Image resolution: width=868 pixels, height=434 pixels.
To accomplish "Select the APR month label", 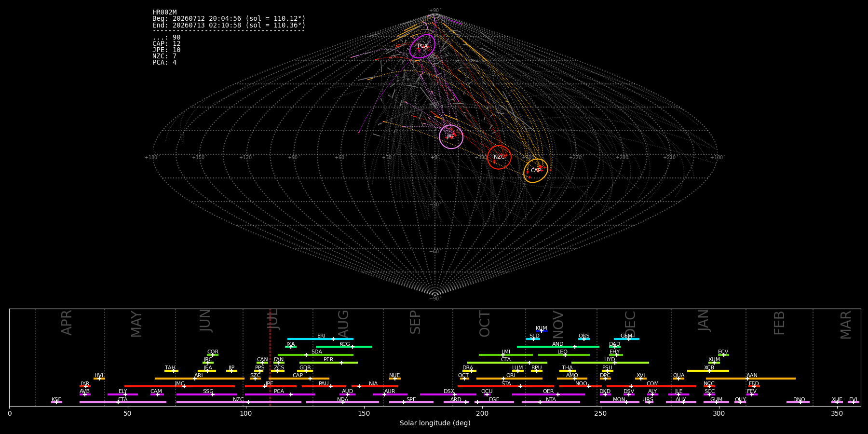I will coord(67,323).
